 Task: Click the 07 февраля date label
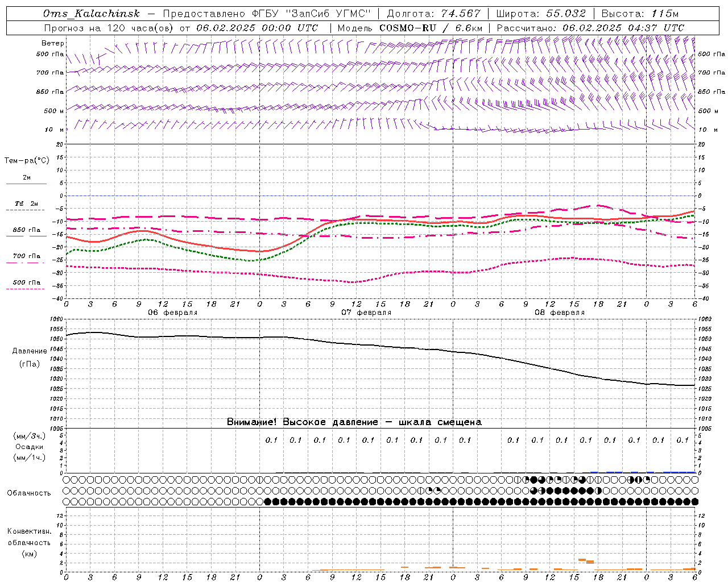tap(366, 313)
